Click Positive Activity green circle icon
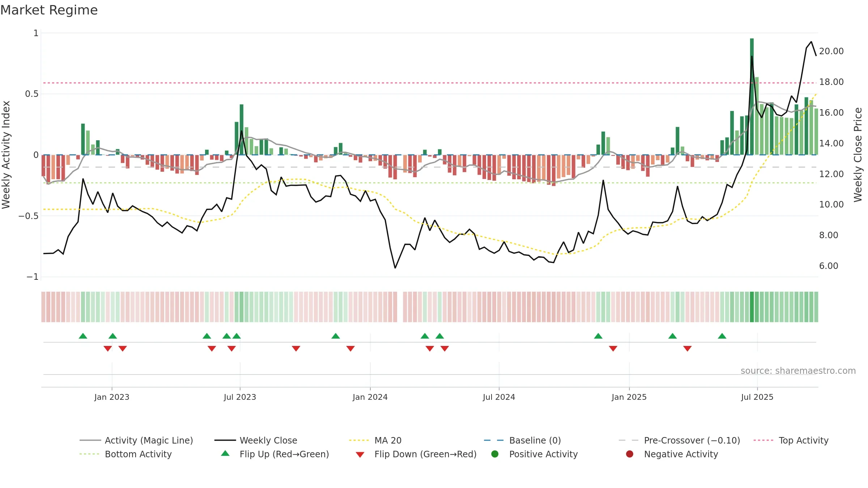The width and height of the screenshot is (868, 488). point(495,454)
